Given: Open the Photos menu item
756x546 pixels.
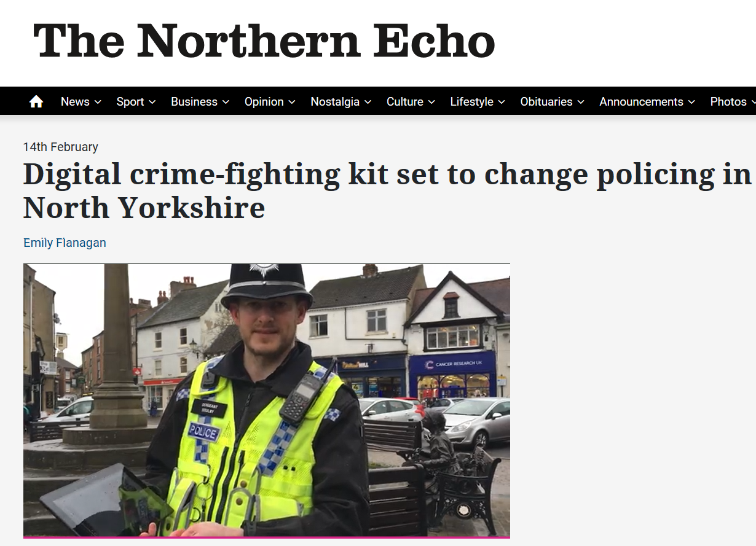Looking at the screenshot, I should [x=728, y=102].
